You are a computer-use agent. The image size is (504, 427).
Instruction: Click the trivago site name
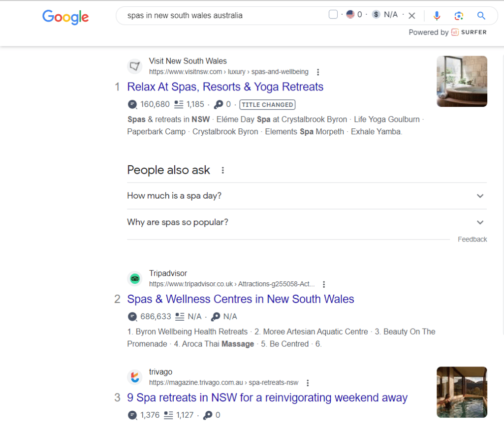[161, 372]
